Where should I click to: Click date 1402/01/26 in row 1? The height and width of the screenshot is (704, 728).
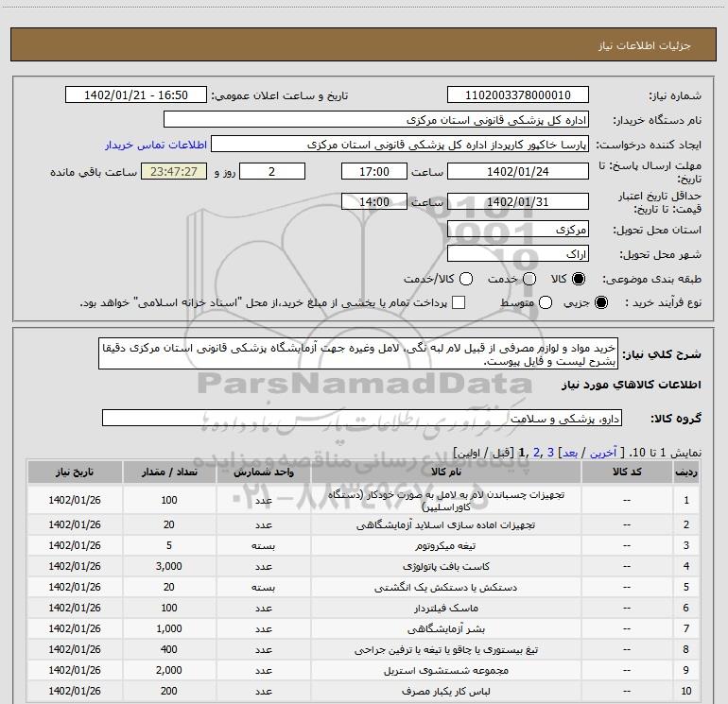pyautogui.click(x=75, y=500)
